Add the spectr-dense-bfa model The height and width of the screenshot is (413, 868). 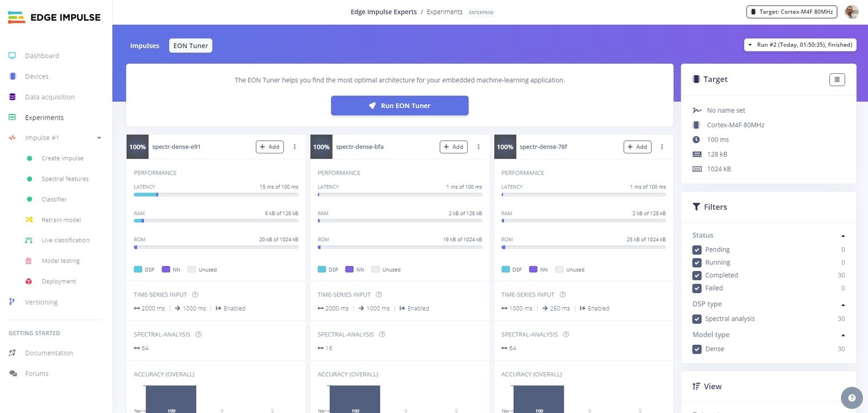click(x=454, y=147)
